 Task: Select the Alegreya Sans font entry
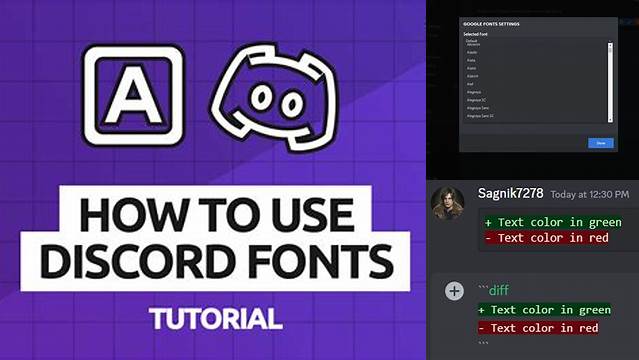click(x=478, y=108)
